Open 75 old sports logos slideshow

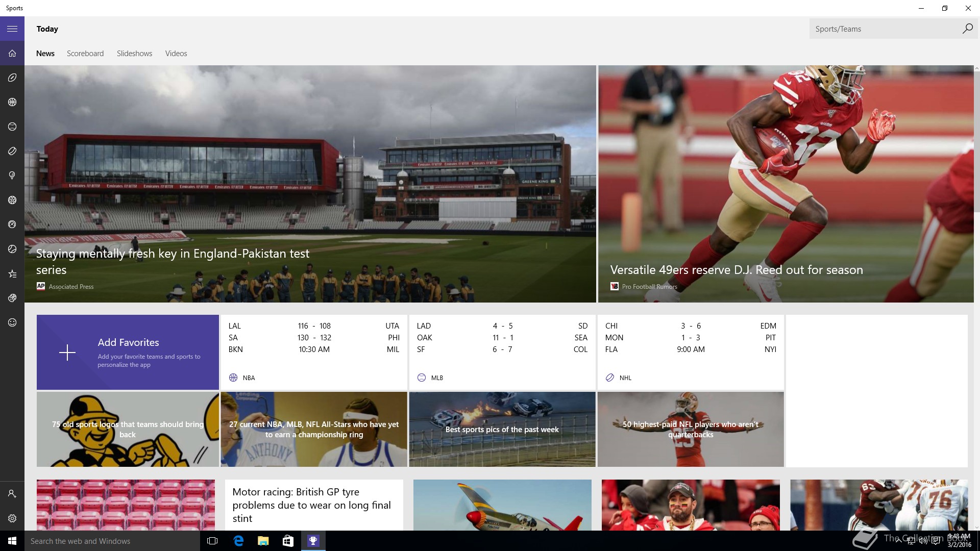tap(128, 429)
